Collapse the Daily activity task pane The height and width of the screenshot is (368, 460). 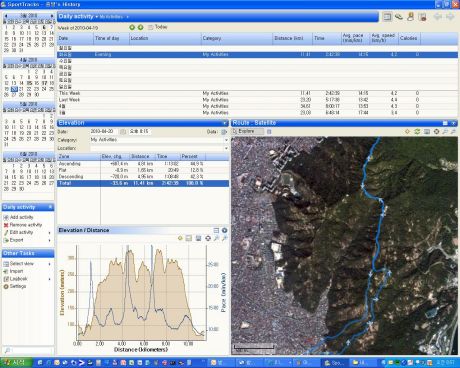[50, 207]
